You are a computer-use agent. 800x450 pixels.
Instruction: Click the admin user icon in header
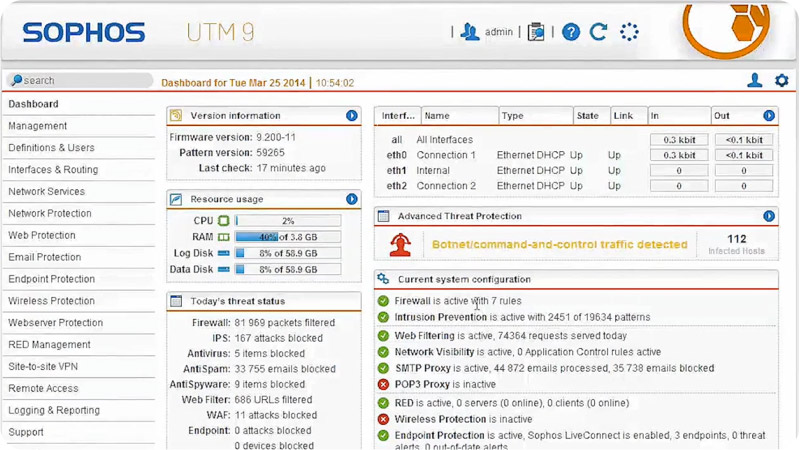click(469, 32)
